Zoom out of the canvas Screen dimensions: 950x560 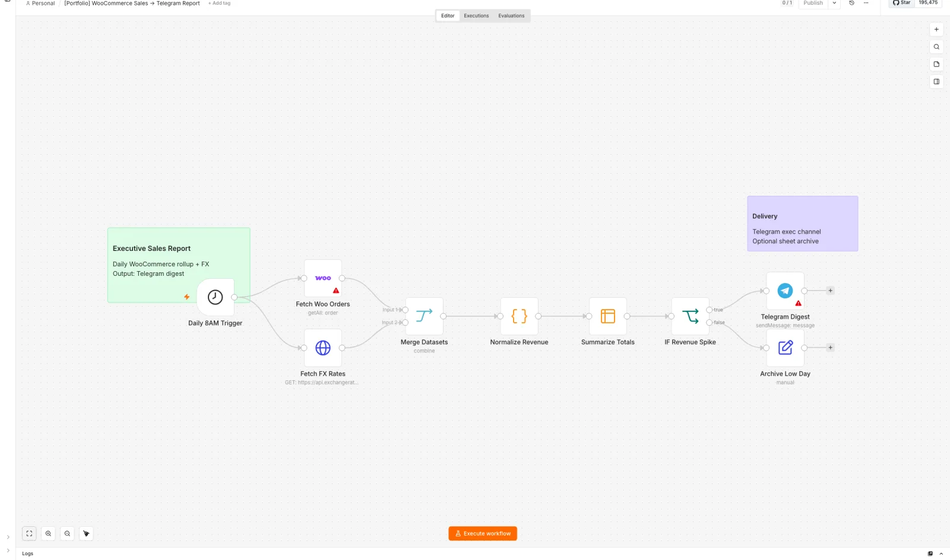(x=67, y=534)
